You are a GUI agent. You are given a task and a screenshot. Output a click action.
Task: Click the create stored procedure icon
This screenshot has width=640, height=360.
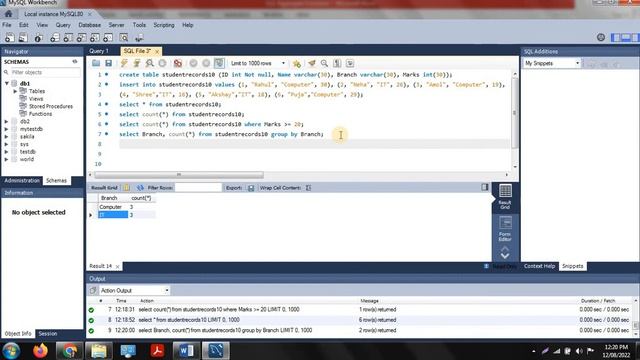click(95, 38)
